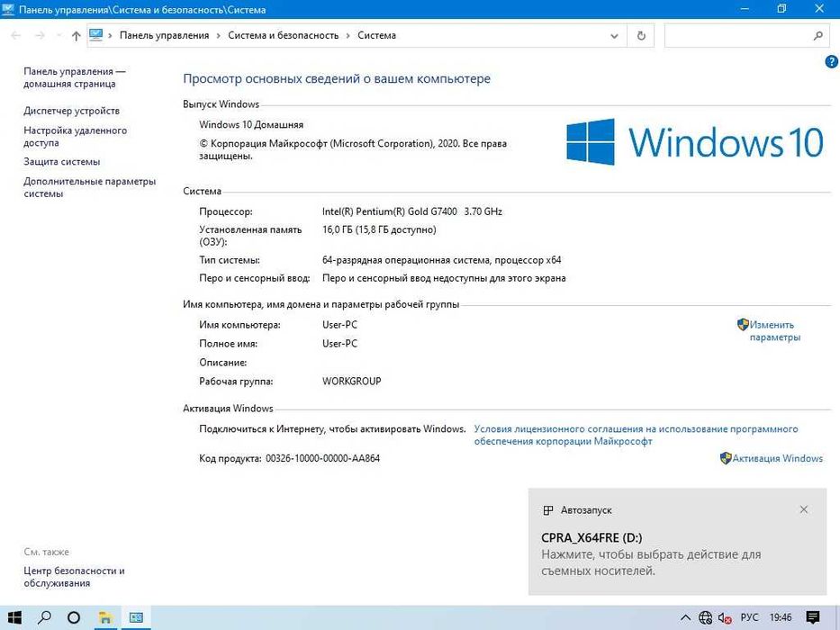This screenshot has width=840, height=630.
Task: Select 'Система и безопасность' breadcrumb
Action: [x=284, y=35]
